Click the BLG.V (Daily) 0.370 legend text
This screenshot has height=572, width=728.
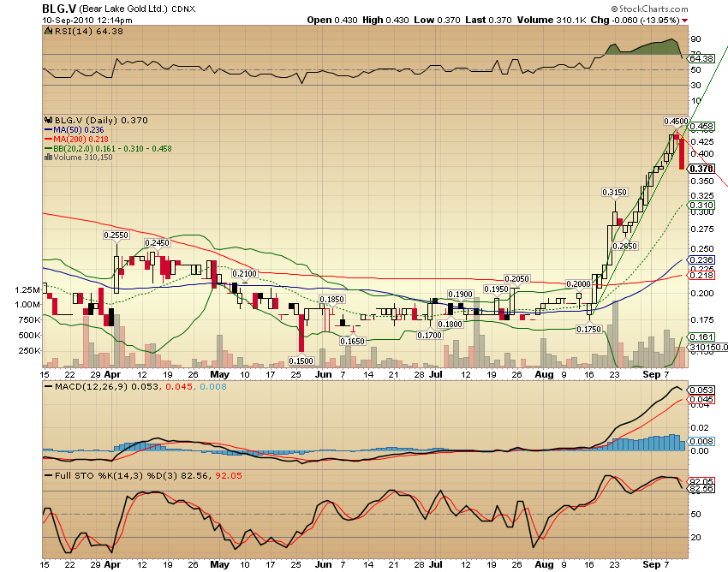(x=101, y=120)
